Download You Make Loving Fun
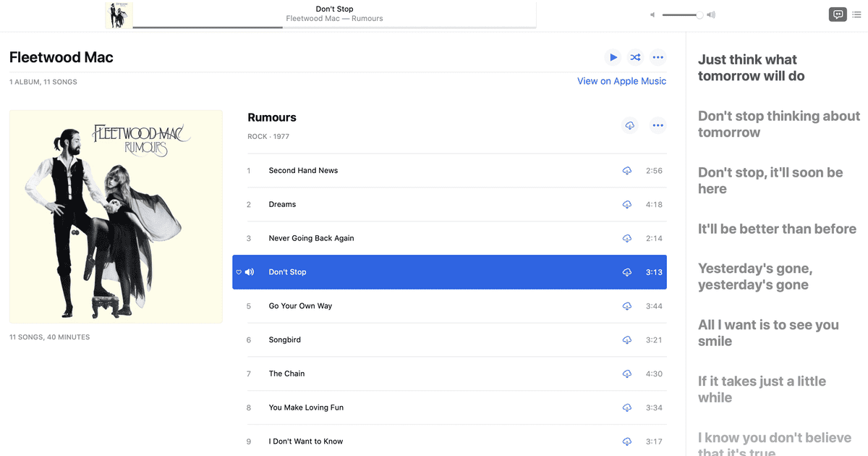The height and width of the screenshot is (456, 868). [x=627, y=408]
